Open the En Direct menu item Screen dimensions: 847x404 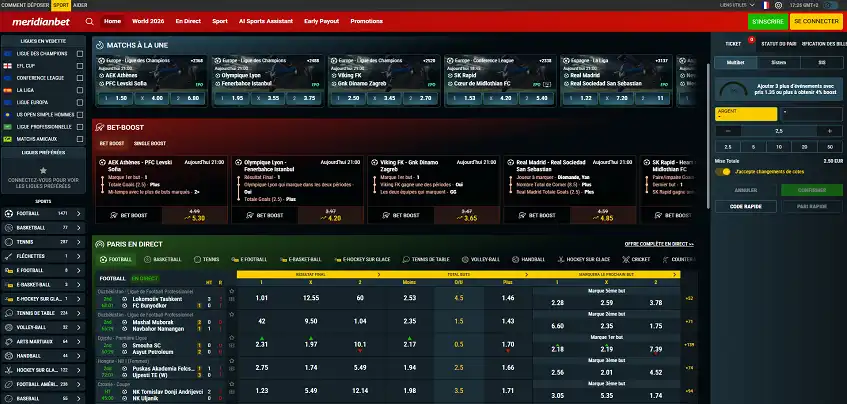pos(188,22)
